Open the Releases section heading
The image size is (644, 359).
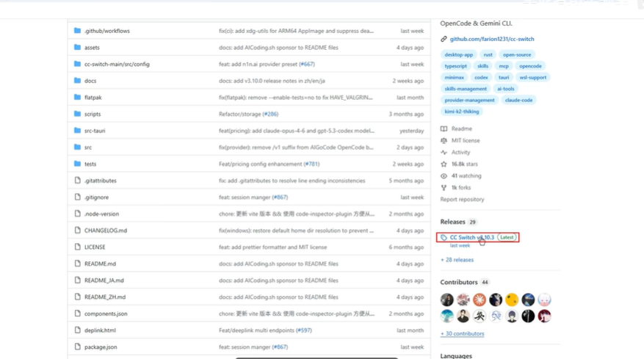[x=452, y=222]
